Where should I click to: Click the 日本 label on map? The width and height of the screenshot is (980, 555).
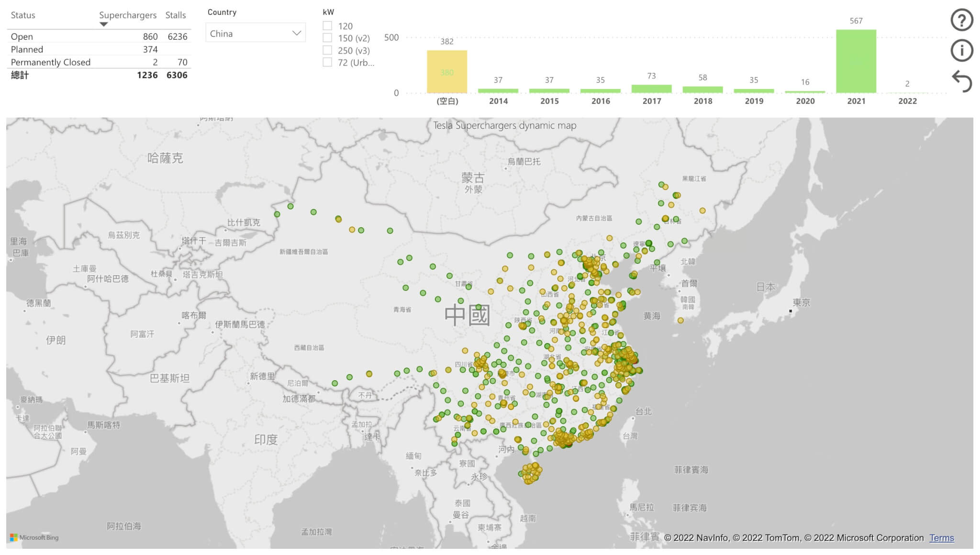pyautogui.click(x=766, y=287)
